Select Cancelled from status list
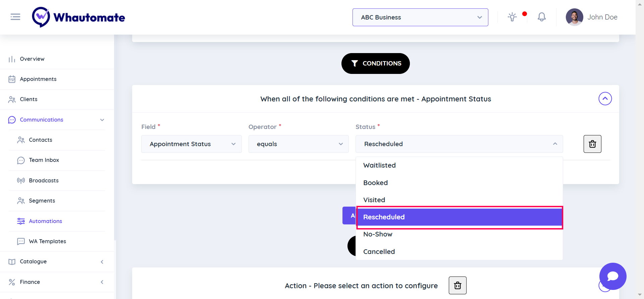The width and height of the screenshot is (644, 299). coord(379,252)
